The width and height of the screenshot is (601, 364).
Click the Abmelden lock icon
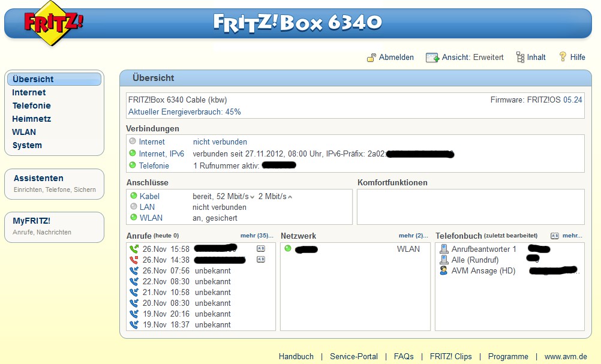pos(371,58)
